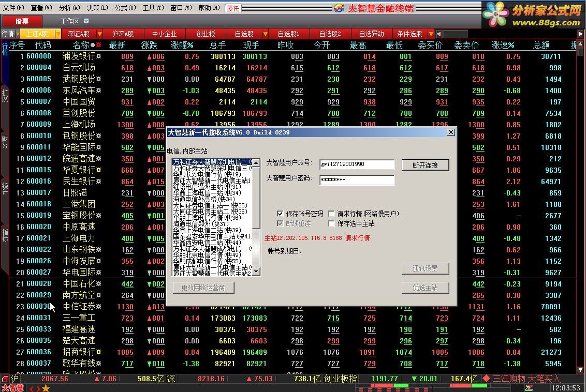The image size is (586, 392).
Task: Switch to the 工作区 tab
Action: [x=69, y=21]
